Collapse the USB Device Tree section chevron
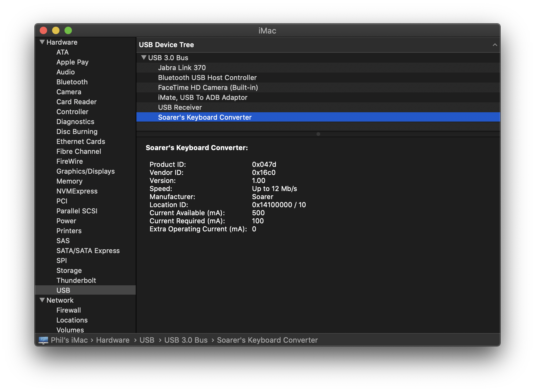Image resolution: width=535 pixels, height=392 pixels. click(x=494, y=45)
